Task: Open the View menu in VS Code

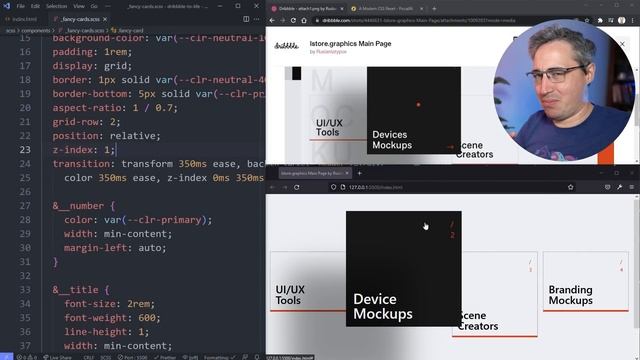Action: (x=79, y=6)
